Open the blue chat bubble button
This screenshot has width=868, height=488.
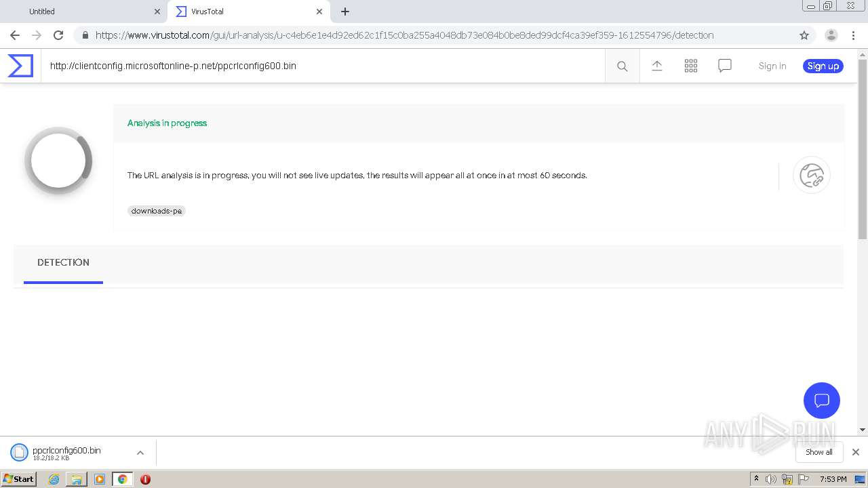[822, 401]
